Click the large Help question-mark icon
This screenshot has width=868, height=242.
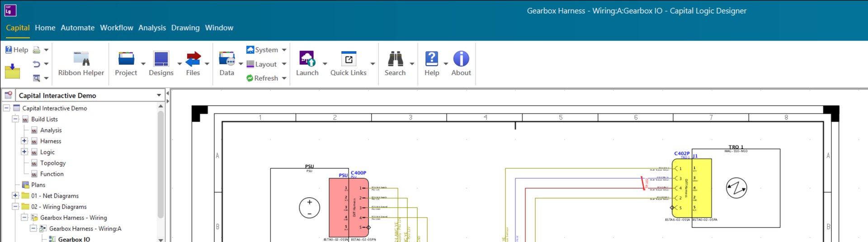[432, 59]
